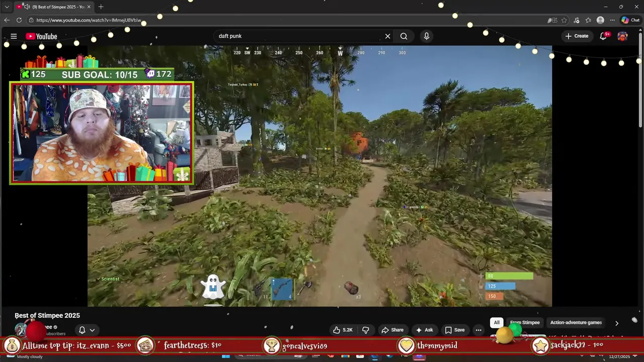The image size is (644, 362).
Task: Select the Best of Stimpee 2025 tab
Action: pos(54,7)
